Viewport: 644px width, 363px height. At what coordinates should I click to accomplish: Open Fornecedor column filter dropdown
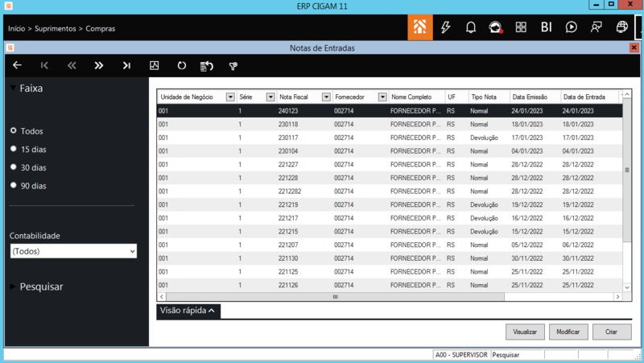click(382, 97)
